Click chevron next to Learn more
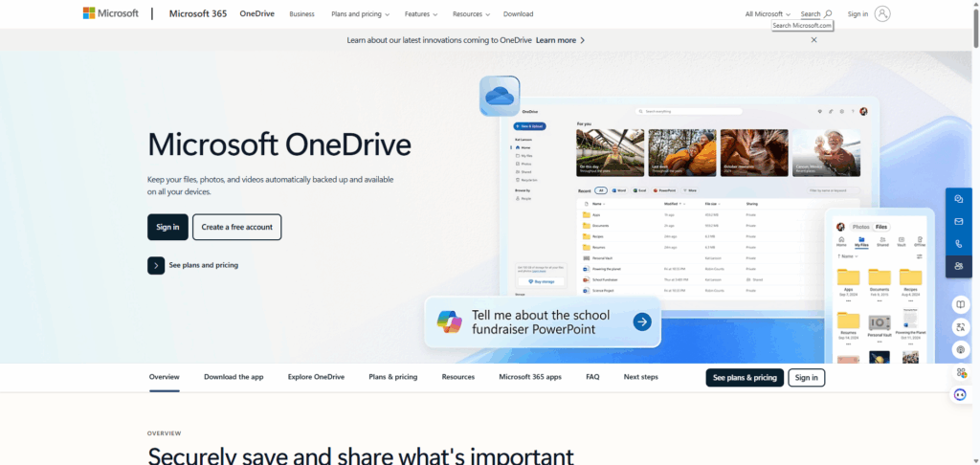The image size is (980, 465). [583, 40]
